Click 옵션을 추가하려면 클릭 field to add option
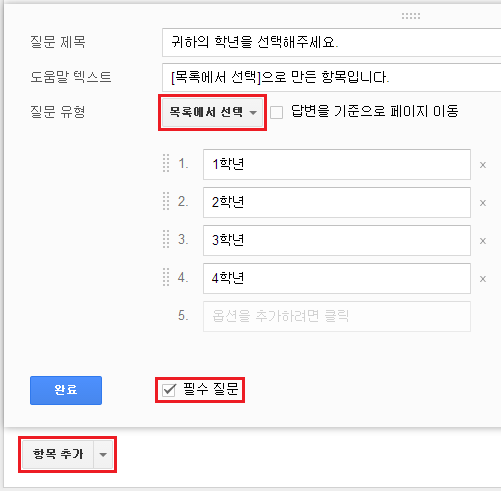 [x=337, y=316]
